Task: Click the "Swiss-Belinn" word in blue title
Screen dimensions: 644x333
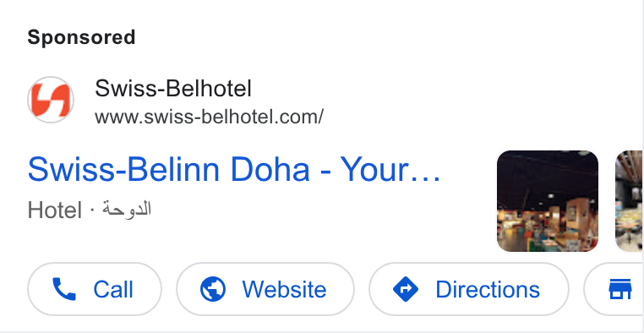Action: [123, 170]
